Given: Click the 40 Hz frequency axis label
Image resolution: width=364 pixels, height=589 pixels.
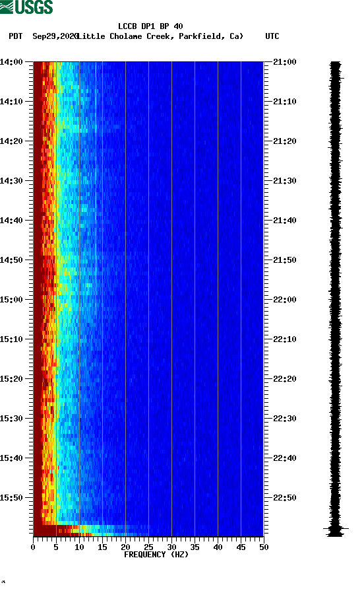Looking at the screenshot, I should (218, 547).
